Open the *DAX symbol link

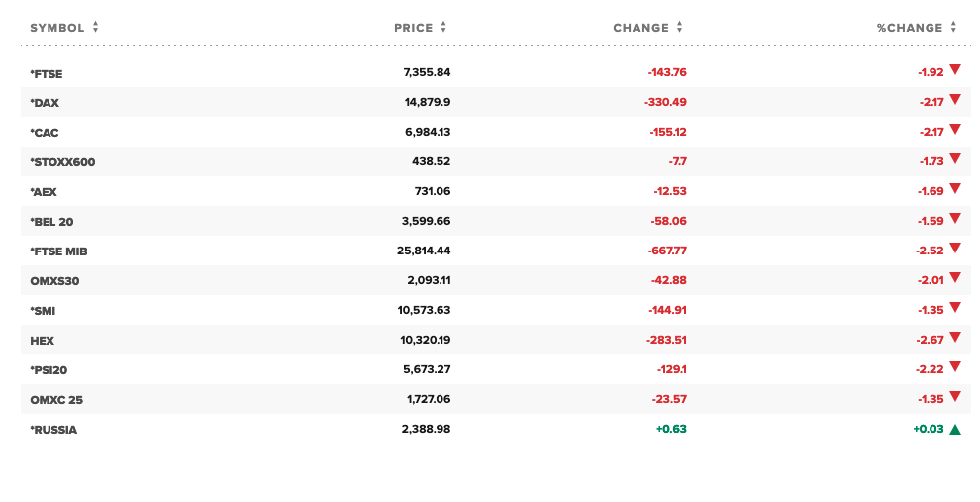pos(45,103)
